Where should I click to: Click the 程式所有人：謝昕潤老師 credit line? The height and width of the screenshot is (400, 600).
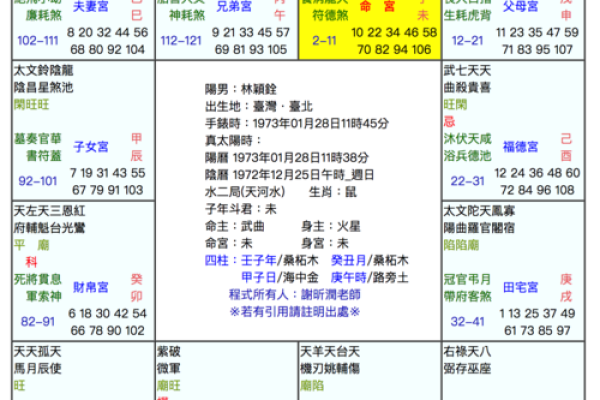pyautogui.click(x=297, y=294)
